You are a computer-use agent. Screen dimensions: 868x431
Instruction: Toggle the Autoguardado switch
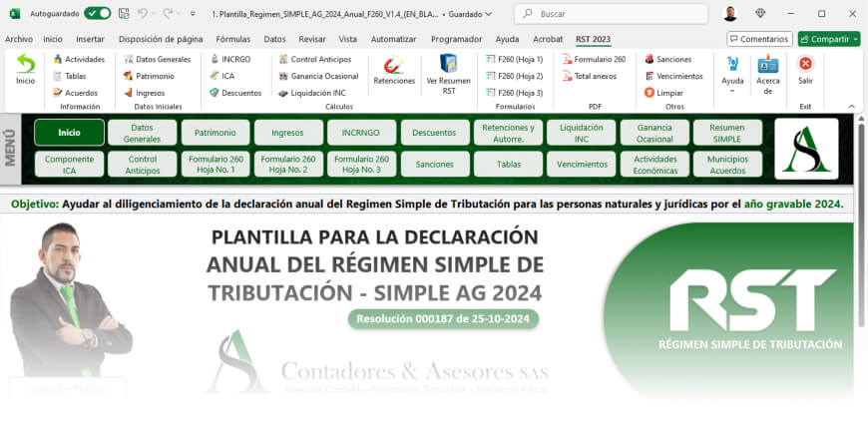98,14
